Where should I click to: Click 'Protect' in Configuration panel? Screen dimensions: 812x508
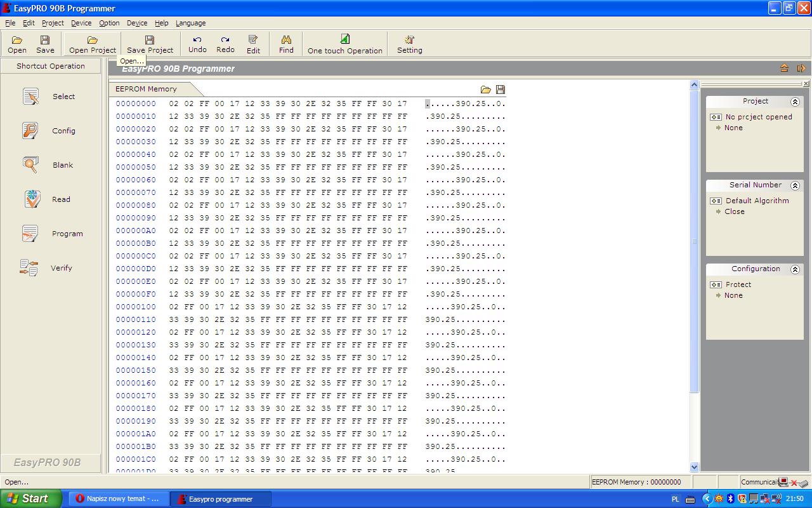(x=738, y=284)
